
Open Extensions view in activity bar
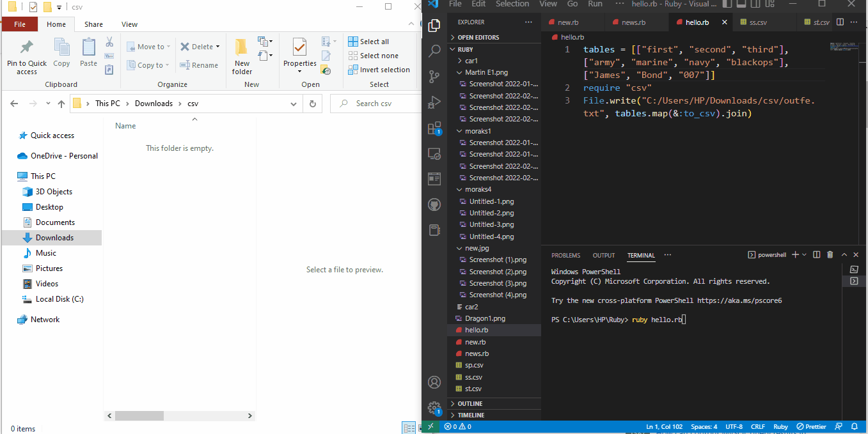point(434,128)
